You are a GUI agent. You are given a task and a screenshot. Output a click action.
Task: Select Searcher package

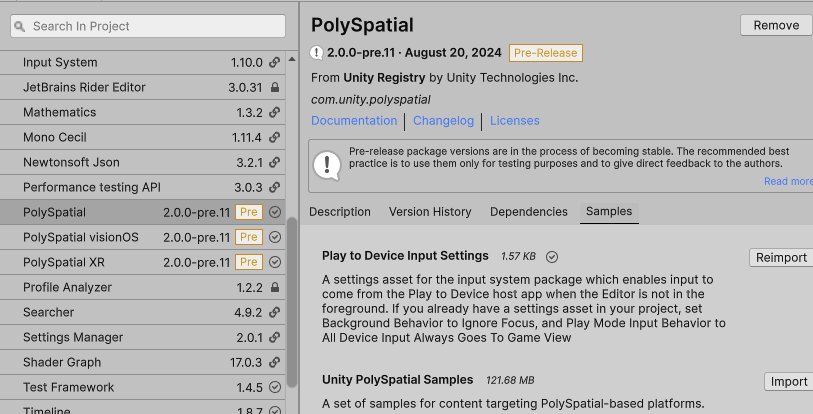[x=143, y=312]
